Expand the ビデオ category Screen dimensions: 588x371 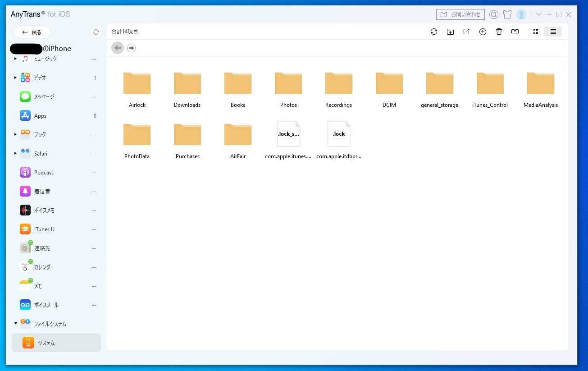coord(15,78)
